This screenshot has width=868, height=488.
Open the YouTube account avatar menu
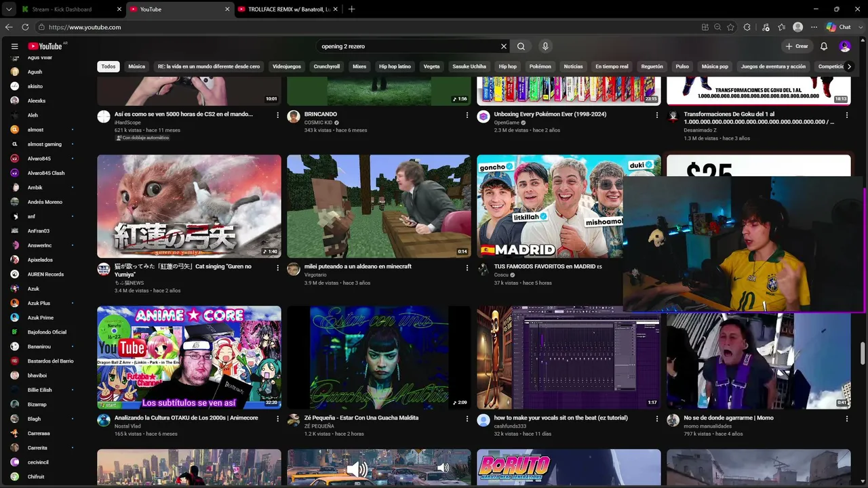point(845,46)
